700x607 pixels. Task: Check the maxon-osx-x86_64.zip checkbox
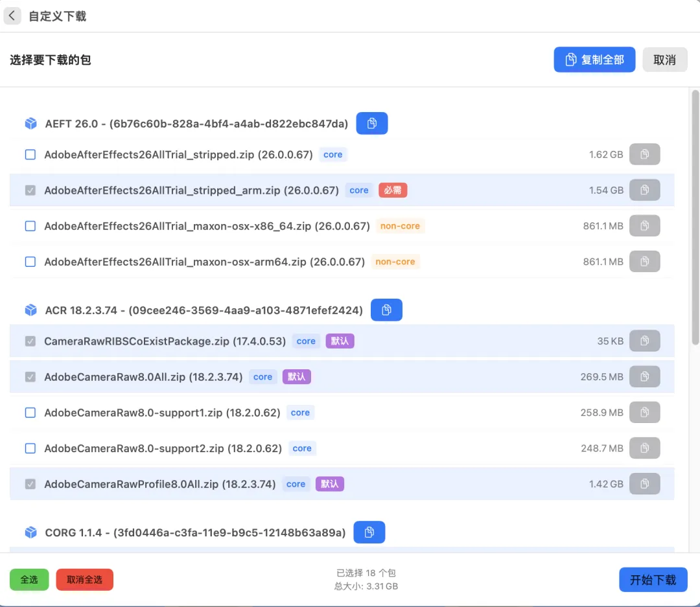(x=30, y=226)
